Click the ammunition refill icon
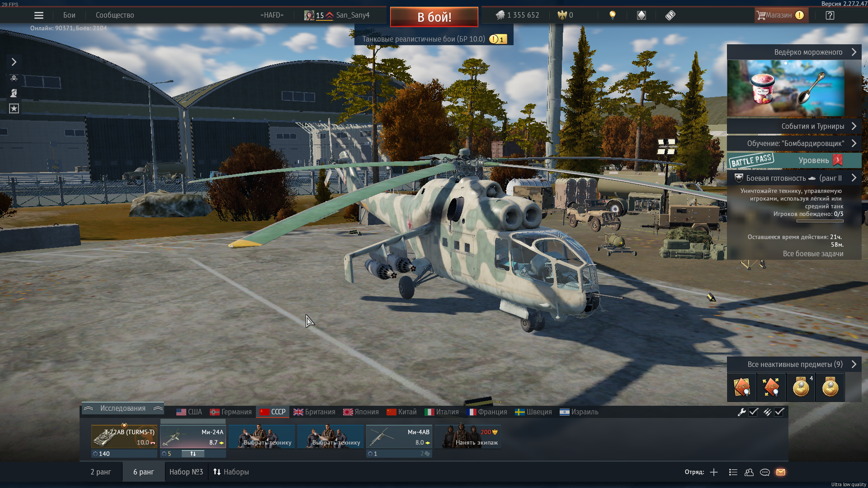The image size is (868, 488). [768, 412]
